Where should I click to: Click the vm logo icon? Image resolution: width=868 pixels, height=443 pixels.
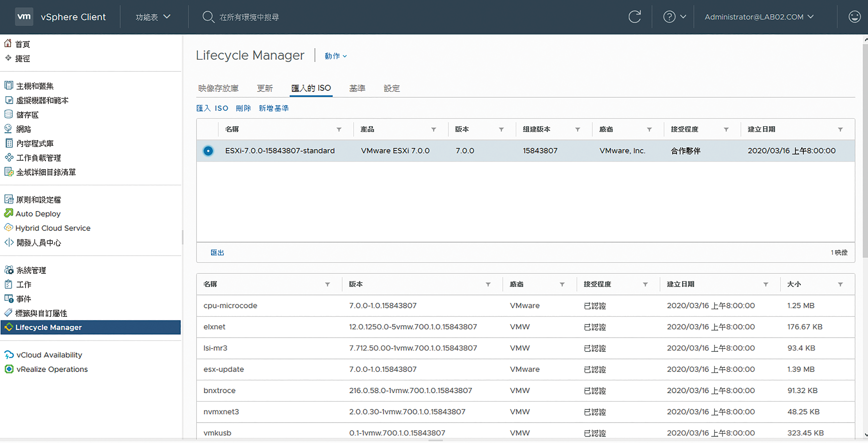(x=24, y=17)
